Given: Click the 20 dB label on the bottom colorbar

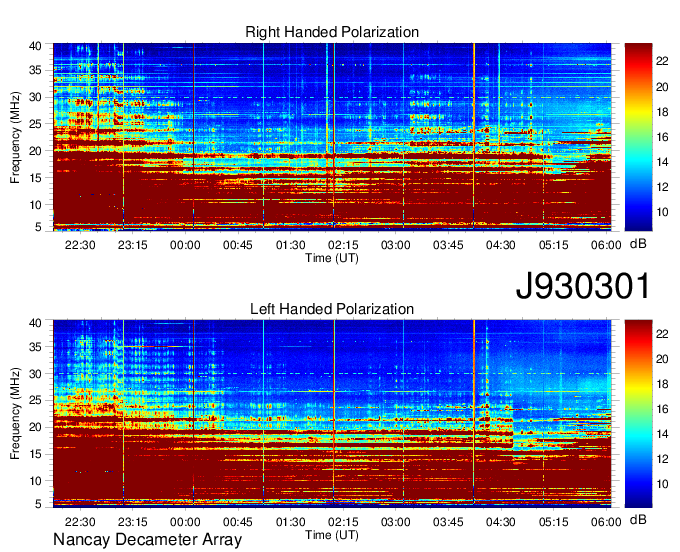Looking at the screenshot, I should coord(662,359).
